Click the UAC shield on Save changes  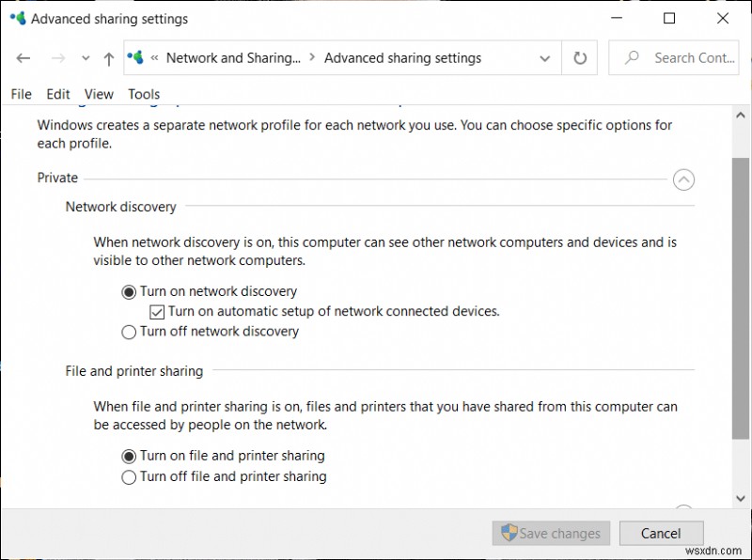(x=508, y=533)
